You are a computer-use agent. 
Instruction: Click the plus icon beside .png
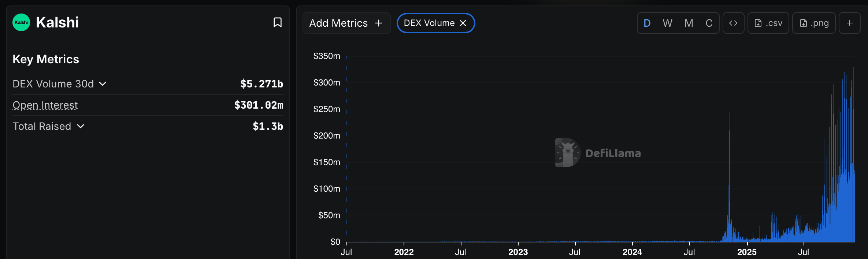[849, 23]
